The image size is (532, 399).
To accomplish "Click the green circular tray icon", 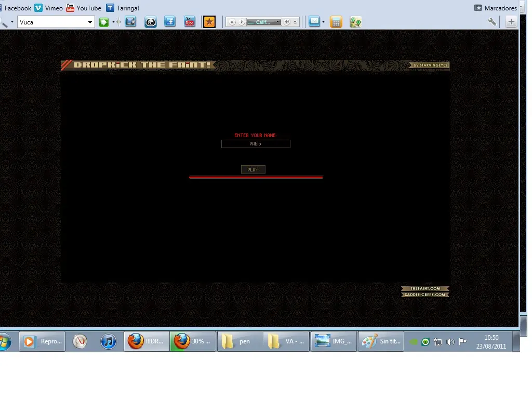I will [x=425, y=342].
